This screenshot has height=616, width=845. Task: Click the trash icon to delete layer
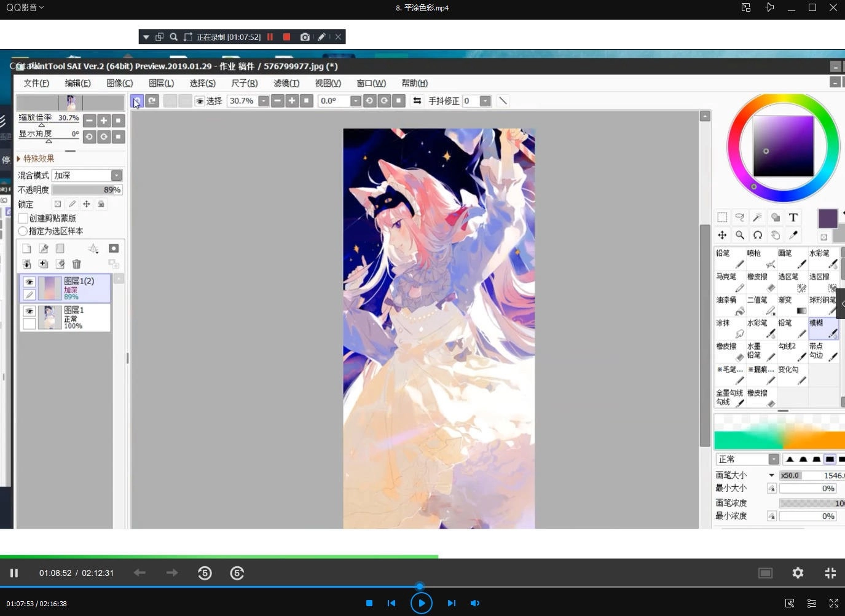click(76, 263)
